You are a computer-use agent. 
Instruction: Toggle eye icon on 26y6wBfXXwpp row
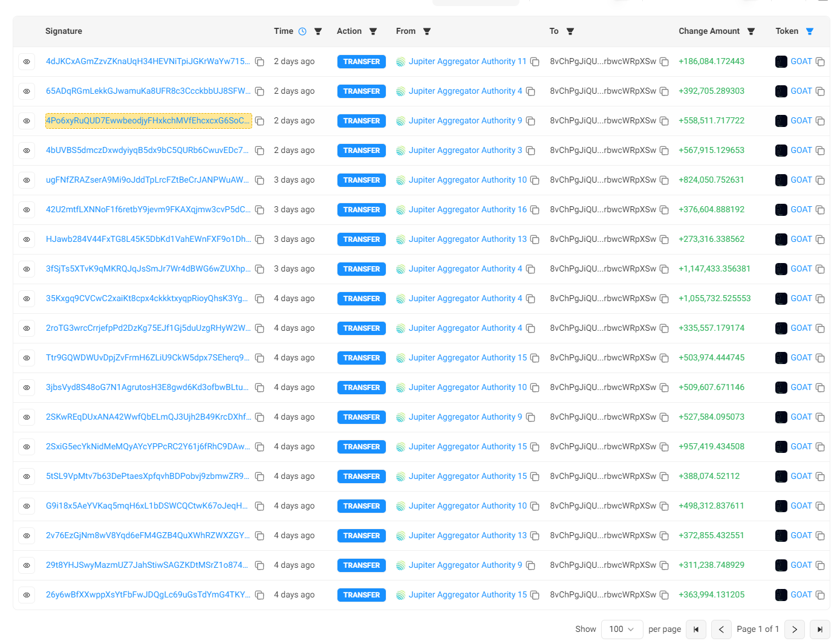27,595
